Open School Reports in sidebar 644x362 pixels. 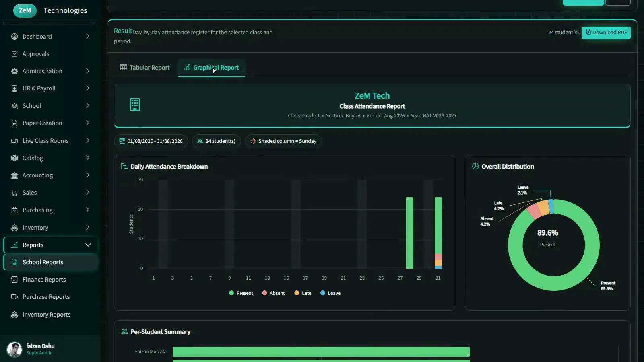51,262
